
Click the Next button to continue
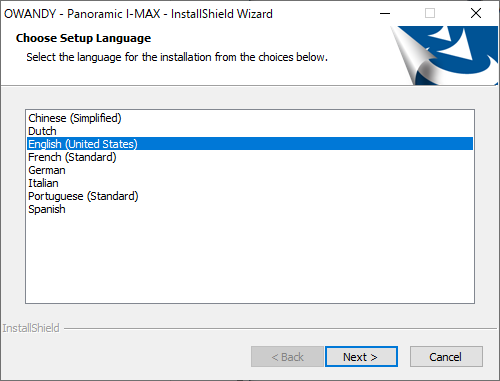click(x=361, y=357)
